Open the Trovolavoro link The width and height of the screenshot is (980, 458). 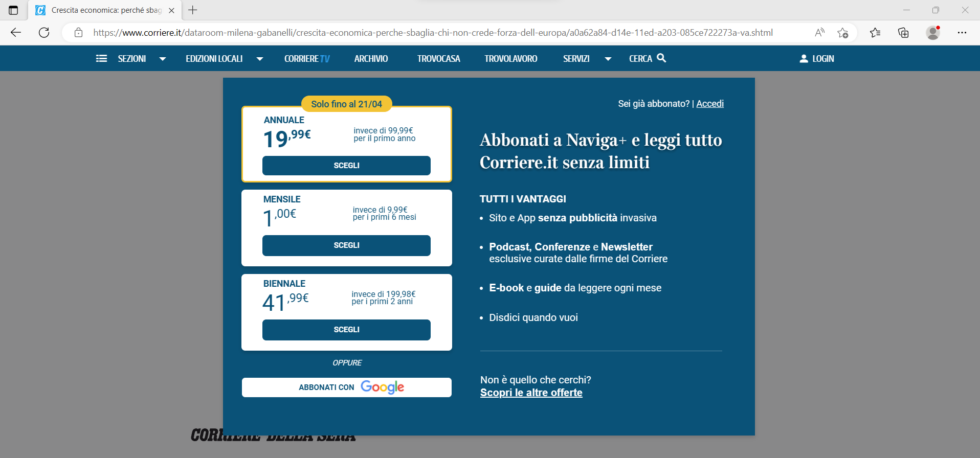pos(511,59)
